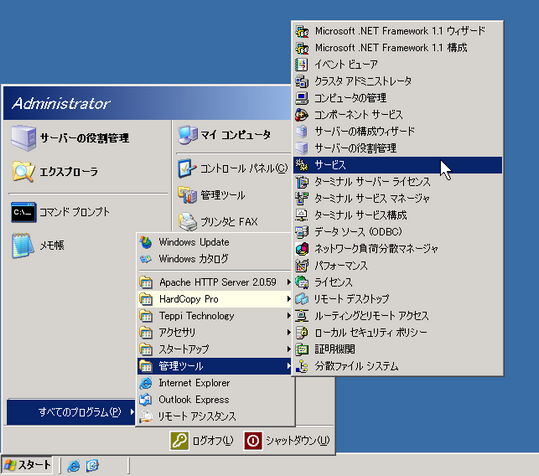Click the Performance (パフォーマンス) icon
This screenshot has width=539, height=476.
pos(302,266)
